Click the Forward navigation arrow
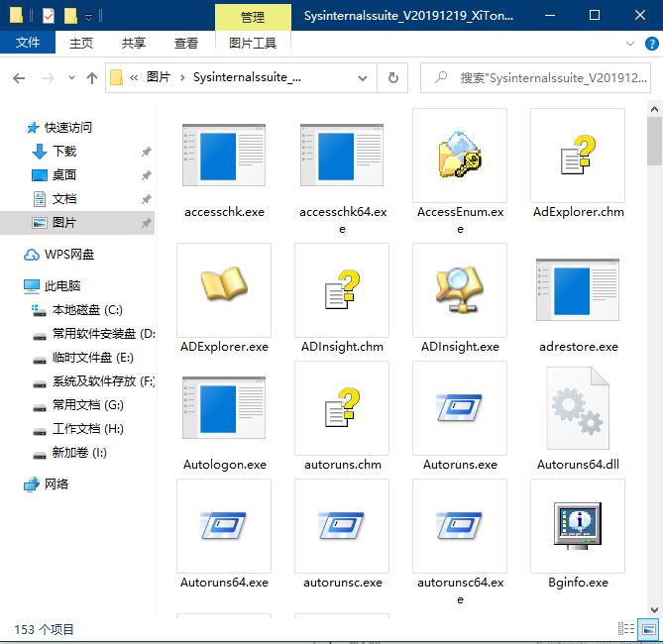Screen dimensions: 663x644 (x=49, y=78)
